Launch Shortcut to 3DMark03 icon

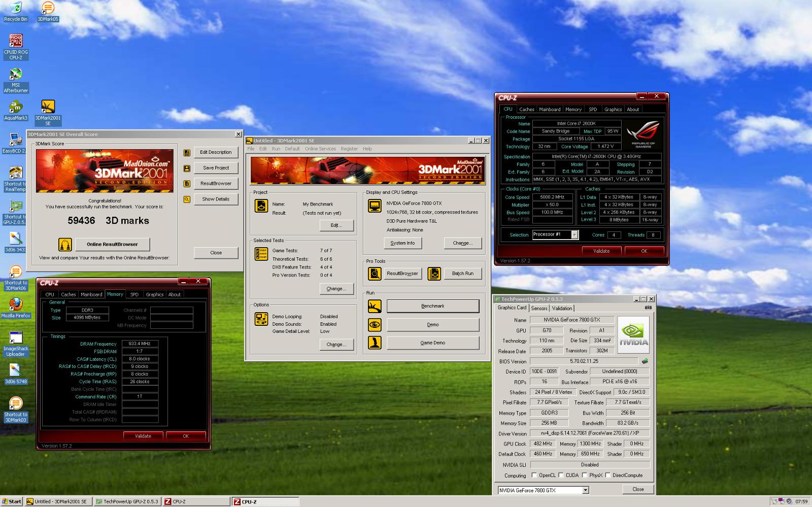pos(16,410)
